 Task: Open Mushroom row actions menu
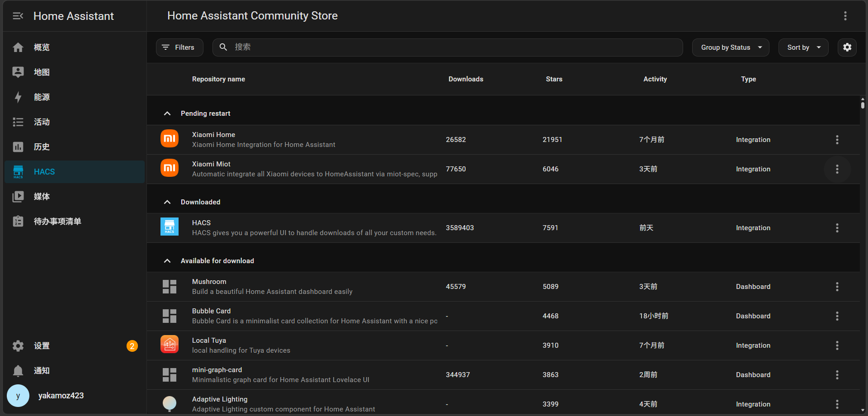click(x=837, y=287)
